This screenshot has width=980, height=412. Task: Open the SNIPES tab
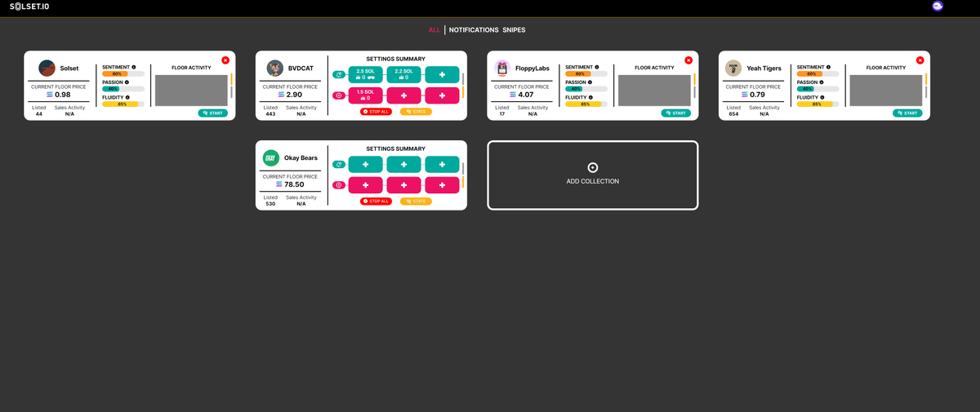[x=514, y=30]
